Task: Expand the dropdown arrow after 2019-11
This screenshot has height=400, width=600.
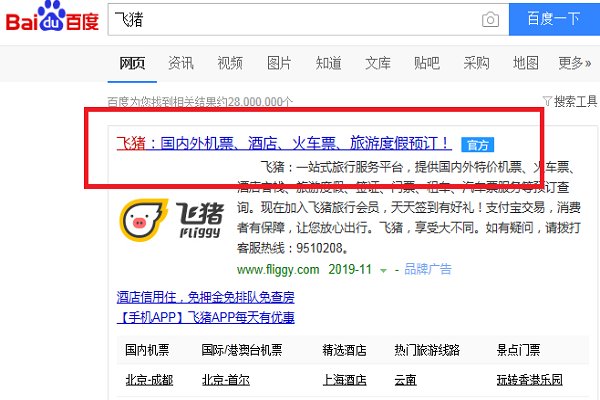Action: [x=383, y=271]
